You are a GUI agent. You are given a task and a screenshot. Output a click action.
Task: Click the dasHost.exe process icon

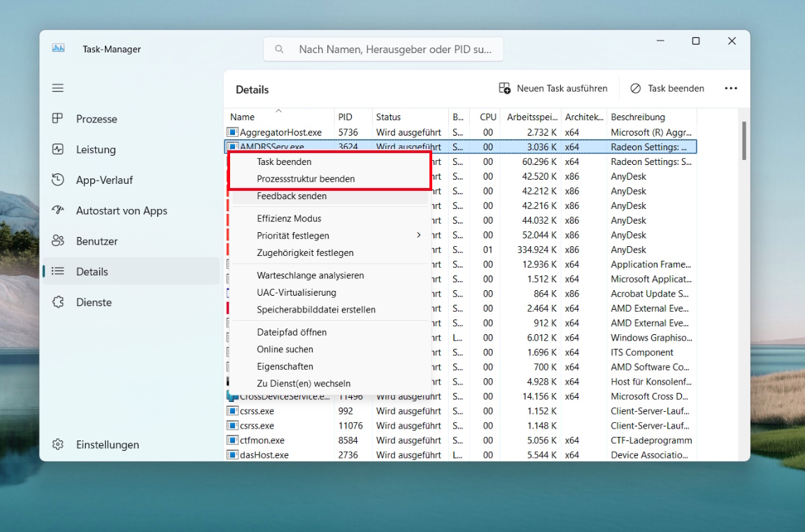(233, 454)
